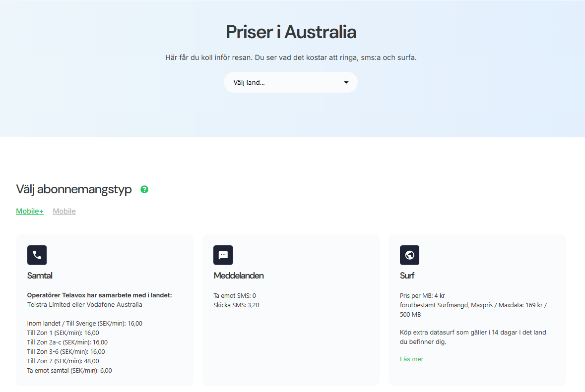Click the message bubble icon above Meddelanden
The width and height of the screenshot is (585, 392).
tap(223, 255)
